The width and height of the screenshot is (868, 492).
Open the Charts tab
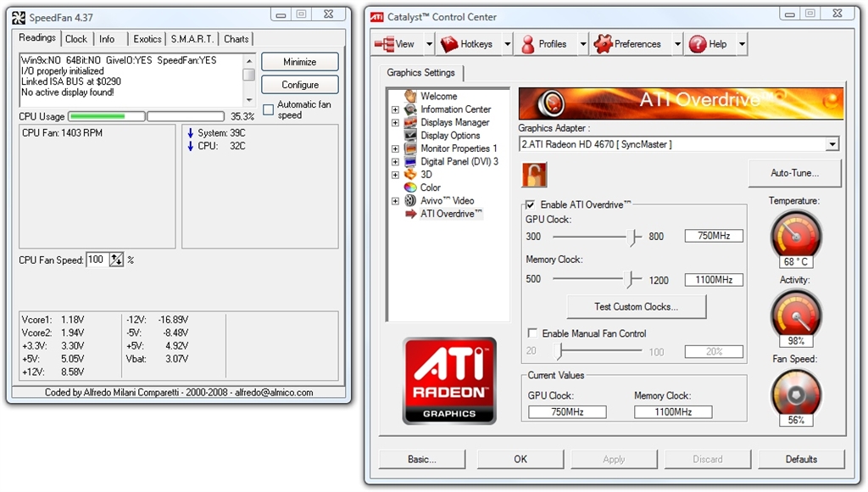point(236,39)
